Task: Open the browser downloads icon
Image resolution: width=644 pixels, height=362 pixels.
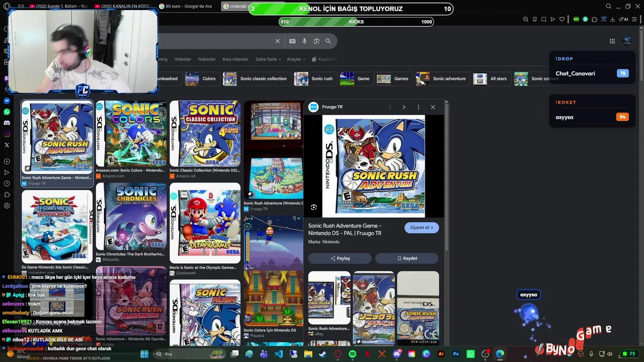Action: 612,19
